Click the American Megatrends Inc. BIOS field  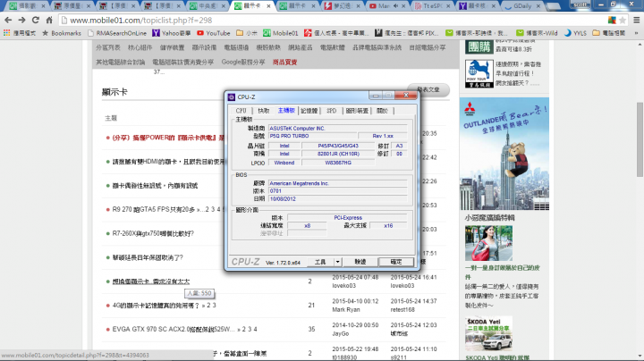tap(337, 183)
